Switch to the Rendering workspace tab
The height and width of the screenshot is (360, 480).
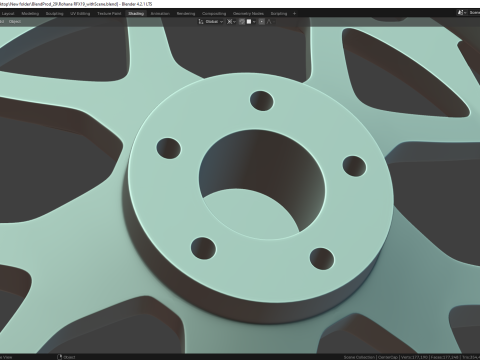point(186,14)
